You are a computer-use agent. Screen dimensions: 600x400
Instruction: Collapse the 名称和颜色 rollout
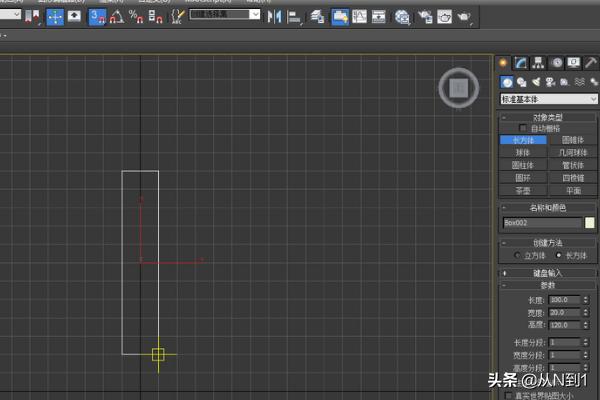[x=548, y=208]
